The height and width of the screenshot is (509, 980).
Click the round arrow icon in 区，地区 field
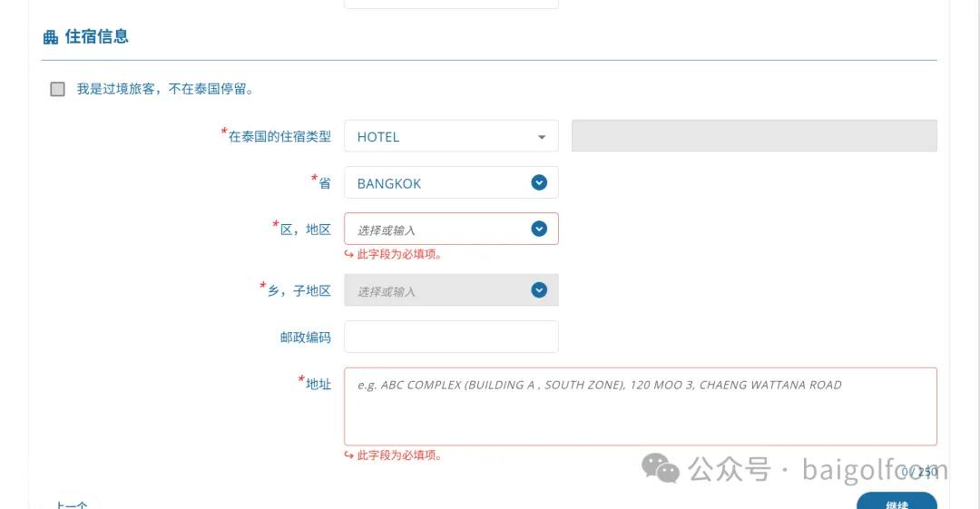coord(539,229)
